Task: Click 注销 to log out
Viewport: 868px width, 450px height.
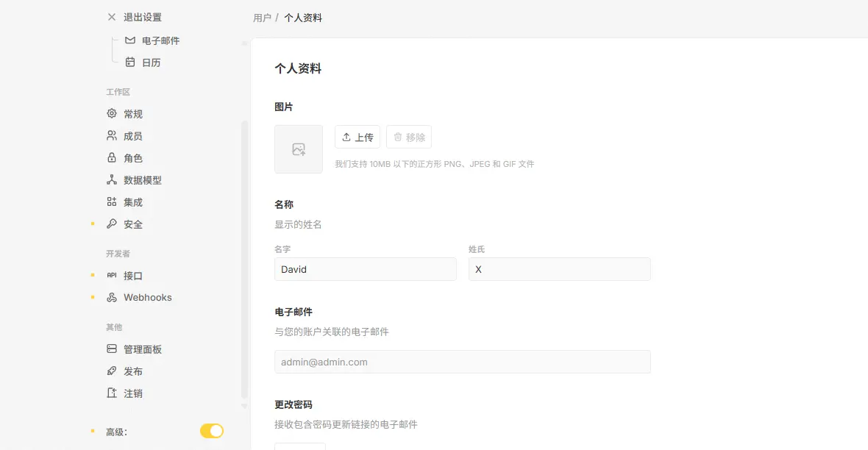Action: pyautogui.click(x=132, y=393)
